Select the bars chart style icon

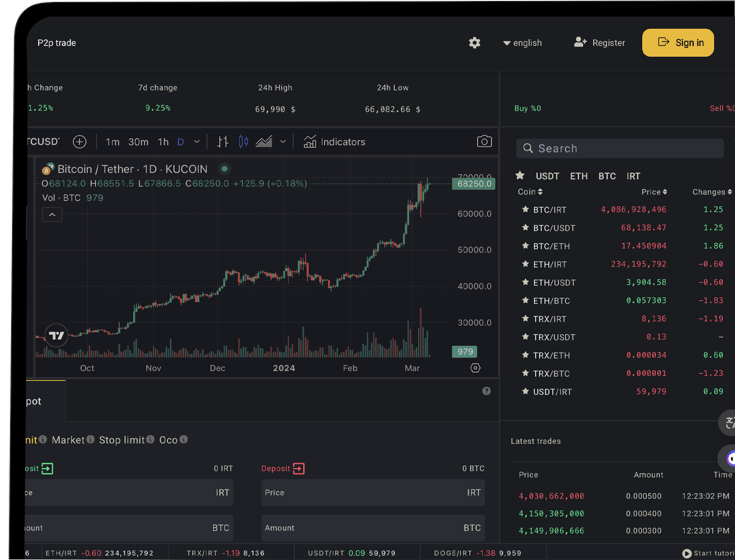[223, 142]
